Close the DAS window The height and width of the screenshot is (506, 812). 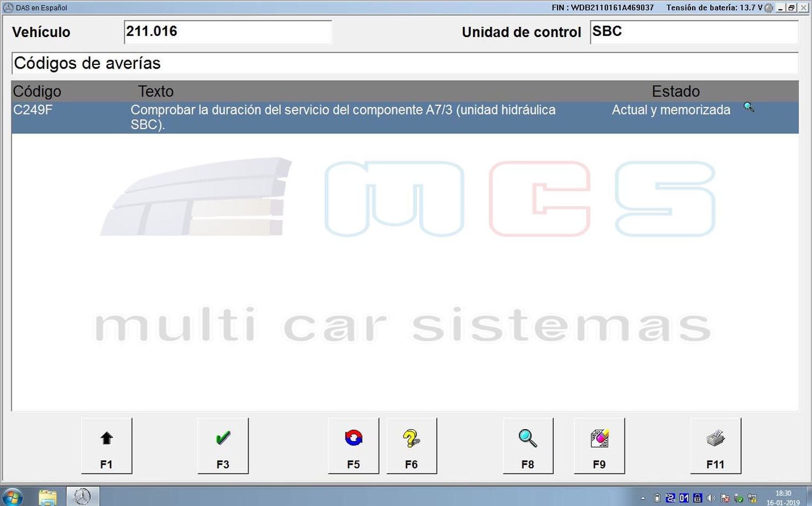click(x=803, y=8)
